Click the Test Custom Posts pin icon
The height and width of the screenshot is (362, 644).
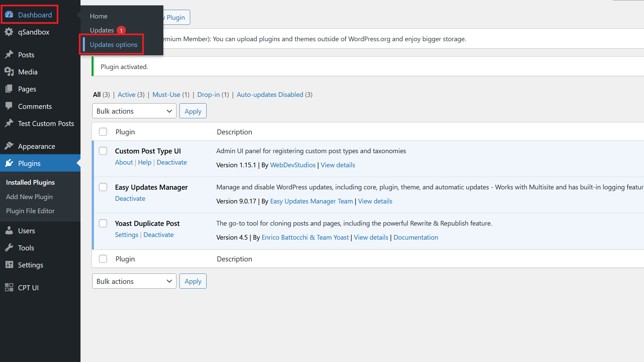(9, 123)
